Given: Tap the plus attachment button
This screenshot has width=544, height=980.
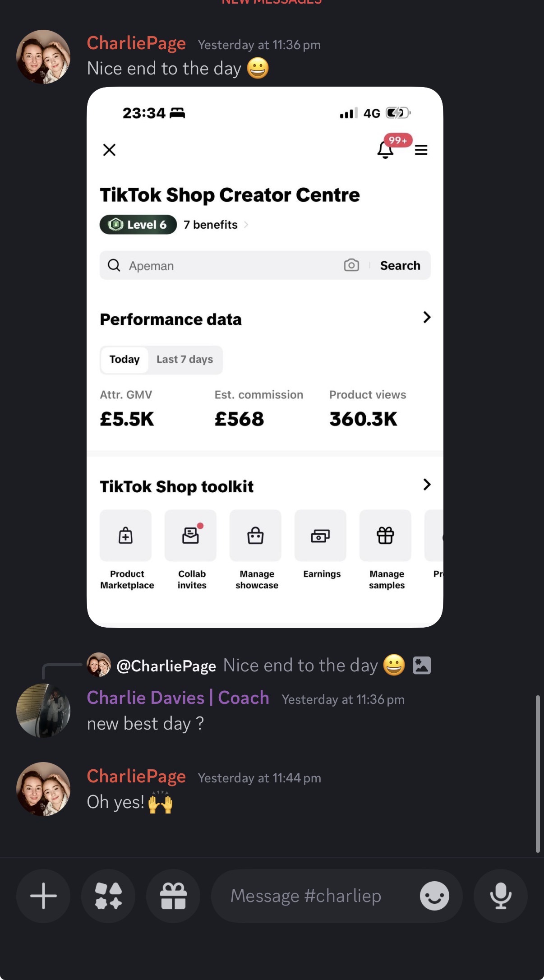Looking at the screenshot, I should point(43,896).
